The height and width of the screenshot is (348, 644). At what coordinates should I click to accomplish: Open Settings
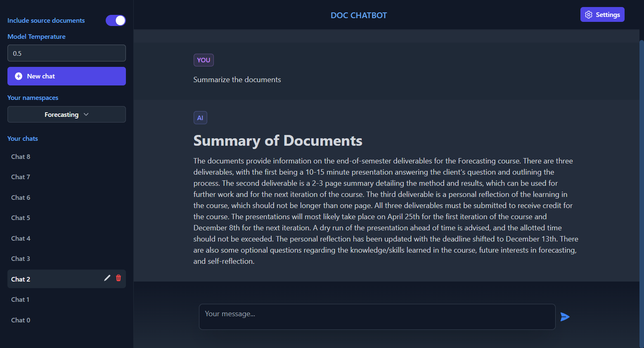tap(602, 14)
